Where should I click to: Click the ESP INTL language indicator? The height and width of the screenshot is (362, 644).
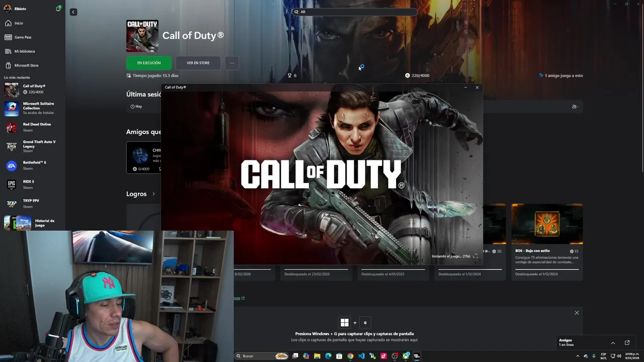603,356
